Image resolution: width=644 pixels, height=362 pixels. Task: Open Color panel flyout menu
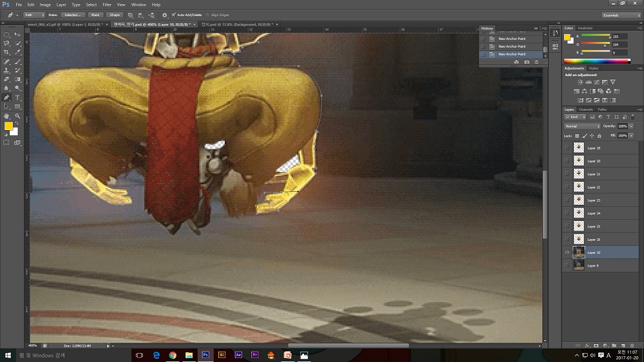point(640,28)
